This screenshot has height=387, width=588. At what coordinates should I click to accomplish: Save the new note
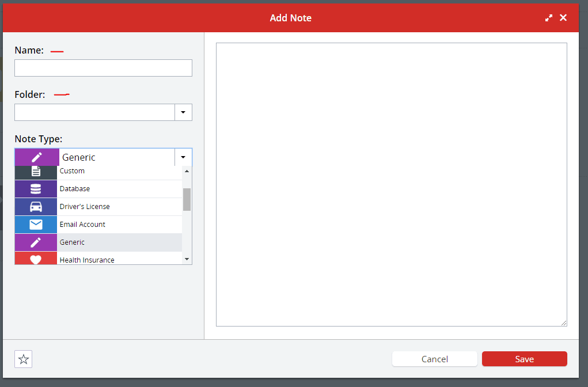coord(524,359)
